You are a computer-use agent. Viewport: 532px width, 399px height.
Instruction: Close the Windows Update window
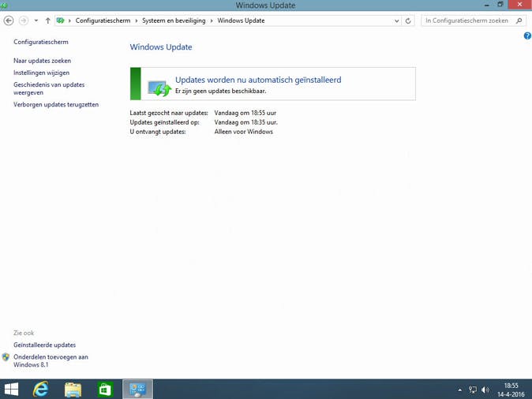tap(519, 5)
